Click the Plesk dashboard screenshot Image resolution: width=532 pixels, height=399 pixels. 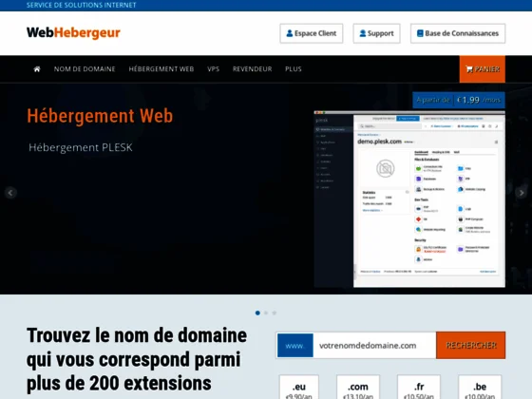click(409, 199)
